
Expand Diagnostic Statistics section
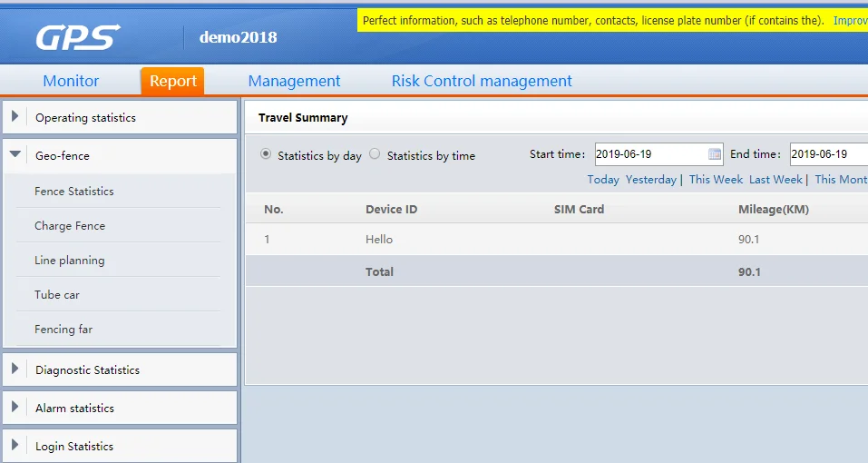click(x=87, y=369)
